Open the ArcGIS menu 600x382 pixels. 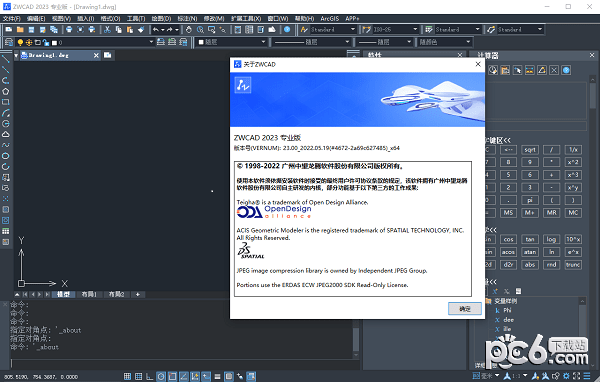click(x=329, y=18)
